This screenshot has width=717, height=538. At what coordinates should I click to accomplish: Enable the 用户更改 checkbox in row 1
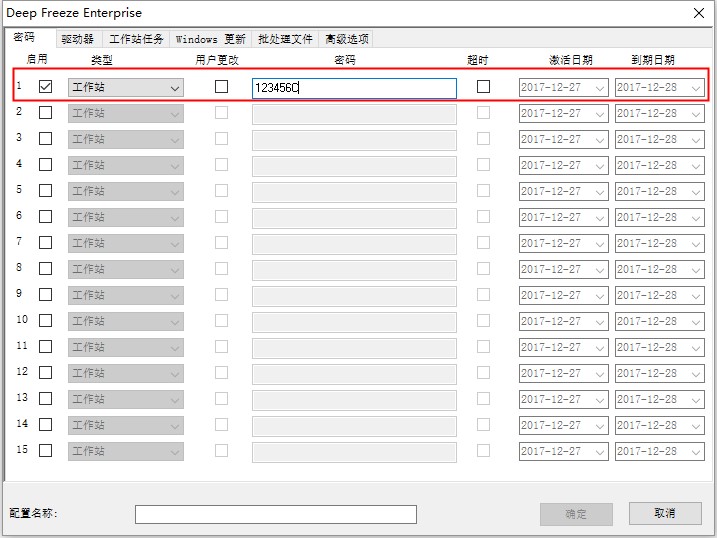pyautogui.click(x=221, y=87)
